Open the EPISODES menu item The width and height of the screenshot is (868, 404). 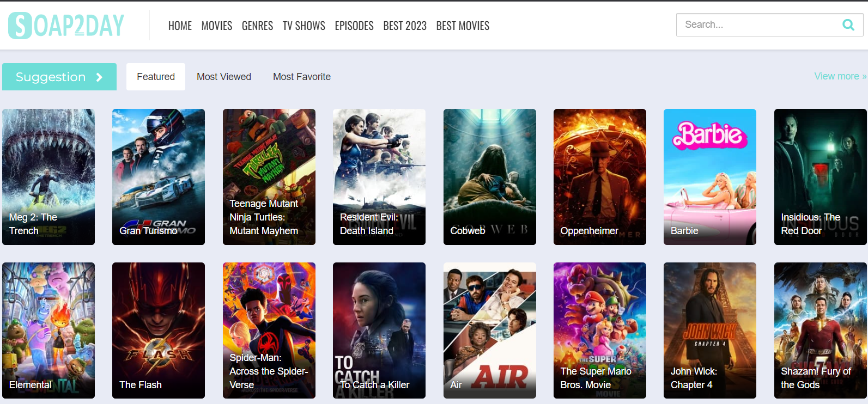[354, 26]
